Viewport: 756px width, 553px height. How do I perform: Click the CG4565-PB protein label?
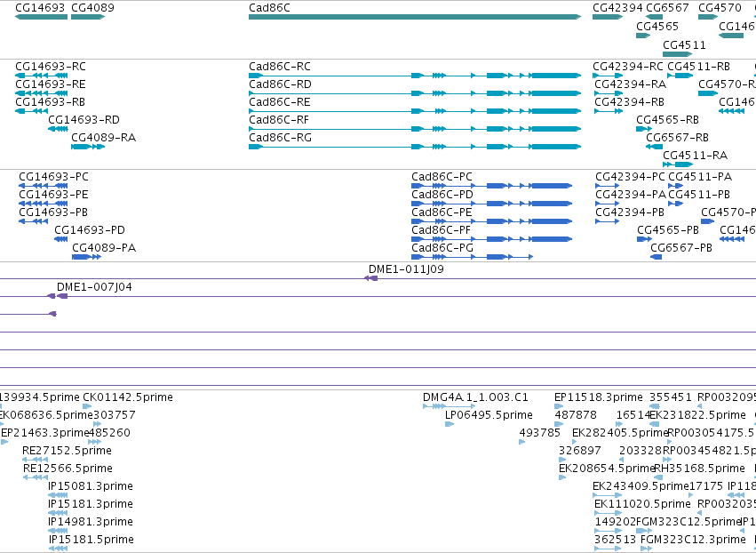click(x=668, y=230)
